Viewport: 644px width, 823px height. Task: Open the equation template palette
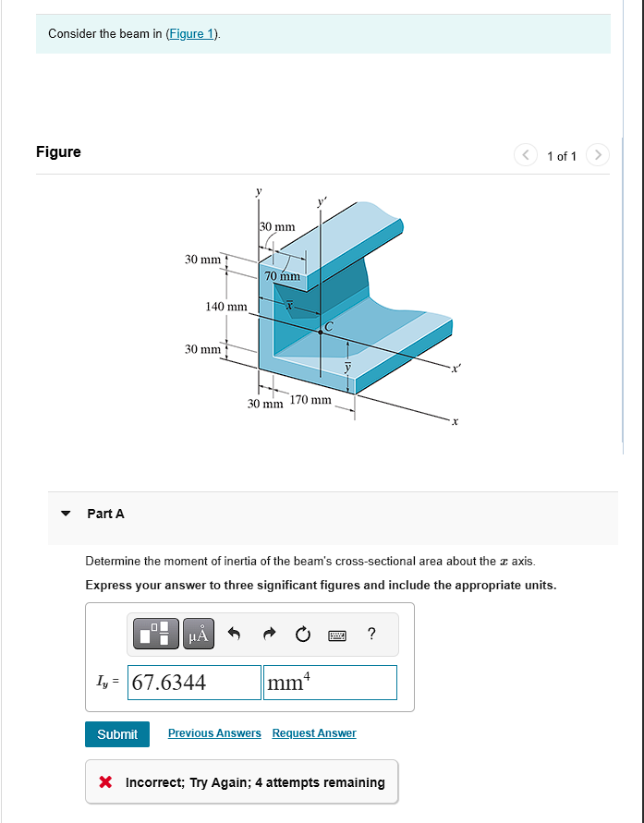[x=154, y=634]
